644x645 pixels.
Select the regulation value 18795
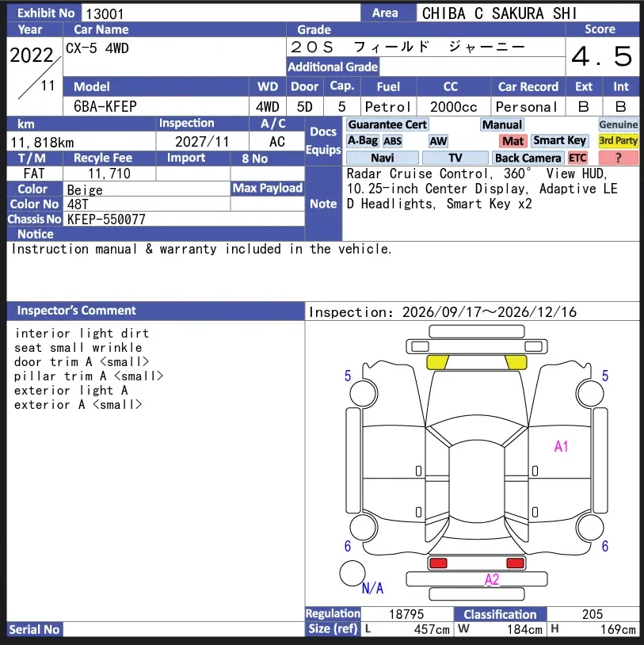coord(406,614)
